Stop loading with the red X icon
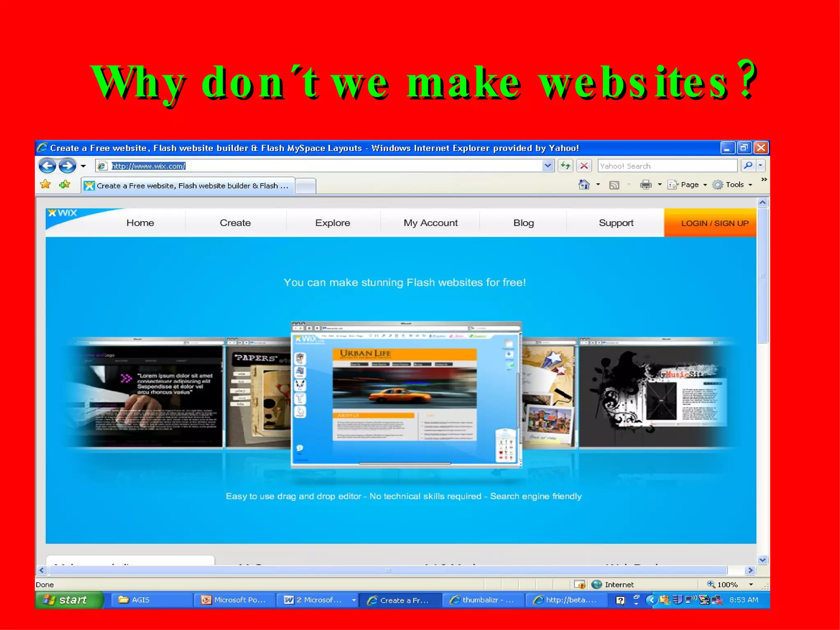840x630 pixels. 584,166
